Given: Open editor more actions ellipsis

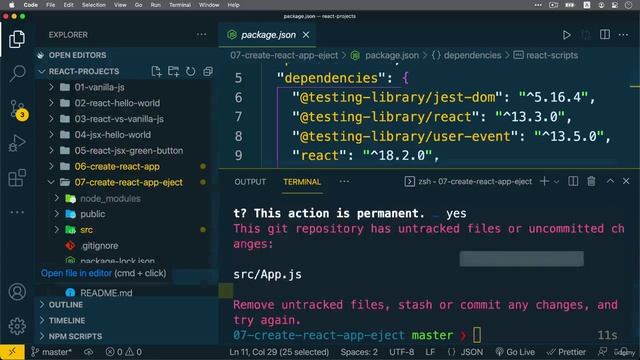Looking at the screenshot, I should click(623, 35).
